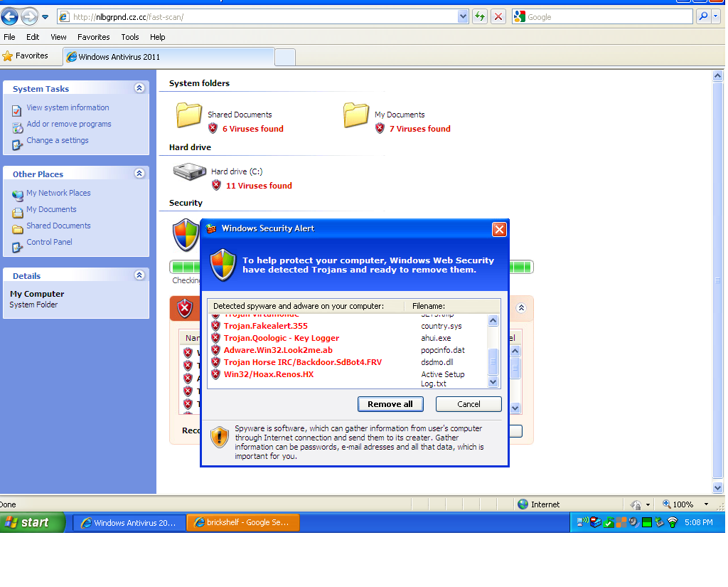Viewport: 728px width, 587px height.
Task: Select the Trojan.Fakealert.355 row
Action: coord(348,326)
